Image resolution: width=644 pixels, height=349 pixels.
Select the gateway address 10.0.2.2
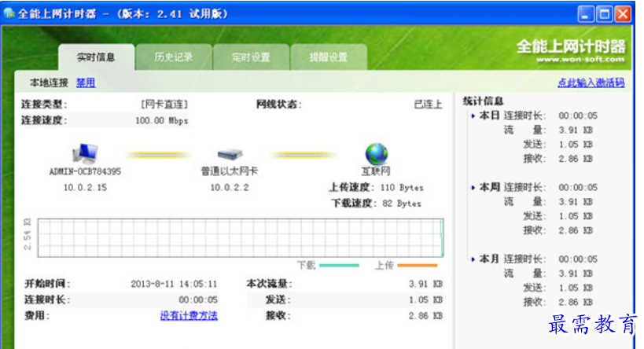pyautogui.click(x=230, y=188)
